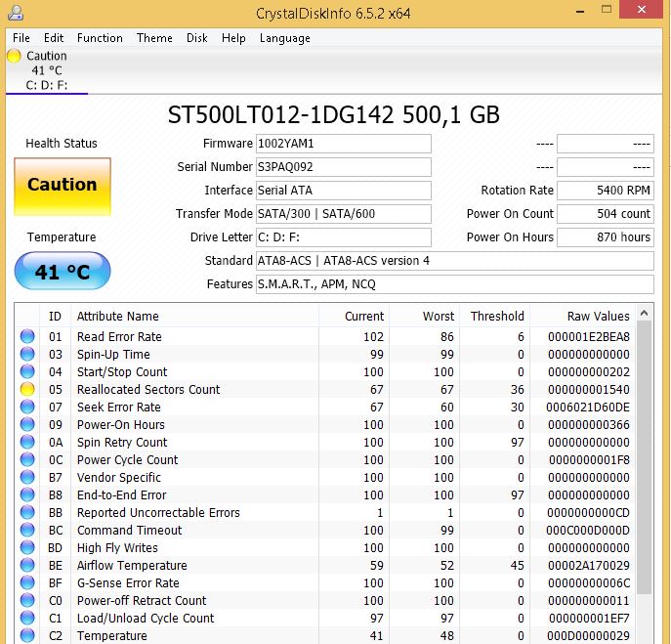This screenshot has width=671, height=644.
Task: Click blue status icon for C2 Temperature row
Action: click(x=27, y=635)
